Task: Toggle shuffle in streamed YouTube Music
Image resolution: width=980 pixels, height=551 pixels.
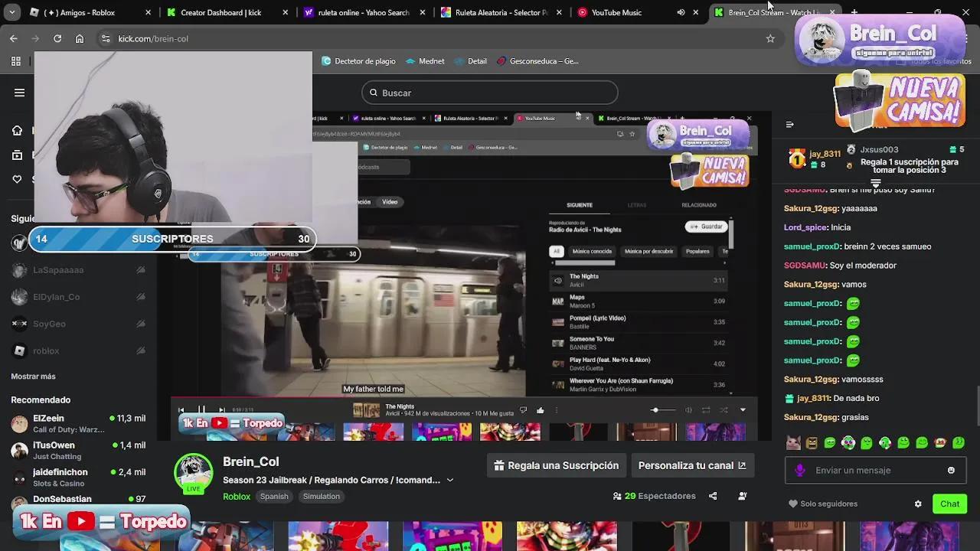Action: click(x=724, y=410)
